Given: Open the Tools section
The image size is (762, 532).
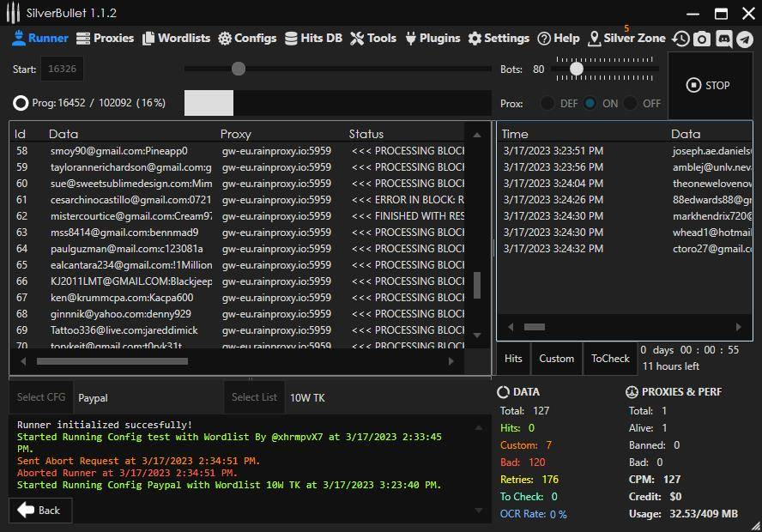Looking at the screenshot, I should pos(373,39).
